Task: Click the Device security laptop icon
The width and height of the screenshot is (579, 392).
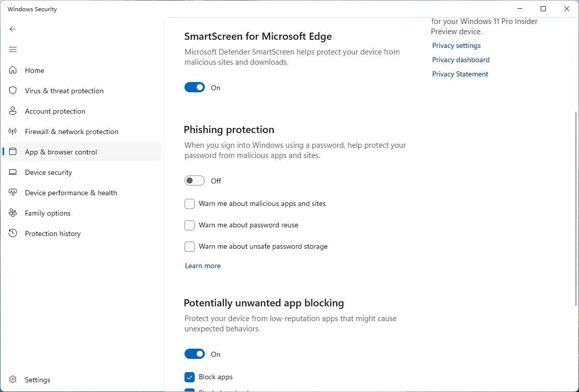Action: pos(12,172)
